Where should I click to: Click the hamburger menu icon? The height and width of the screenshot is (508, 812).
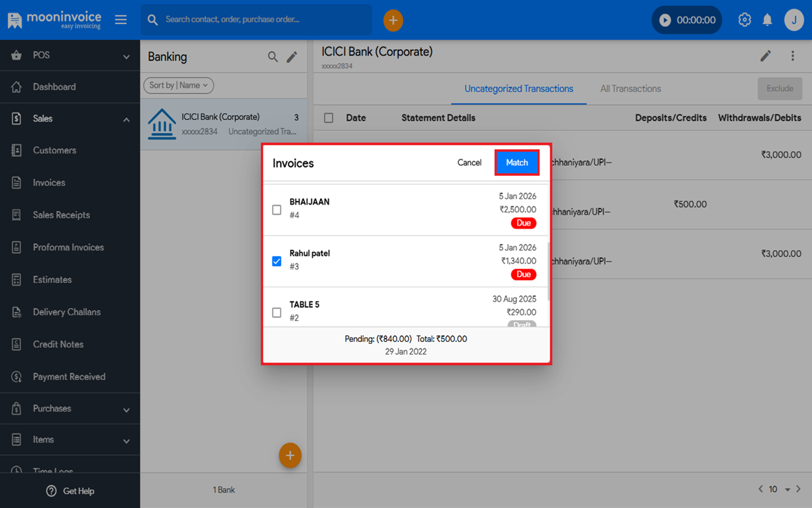[x=121, y=20]
